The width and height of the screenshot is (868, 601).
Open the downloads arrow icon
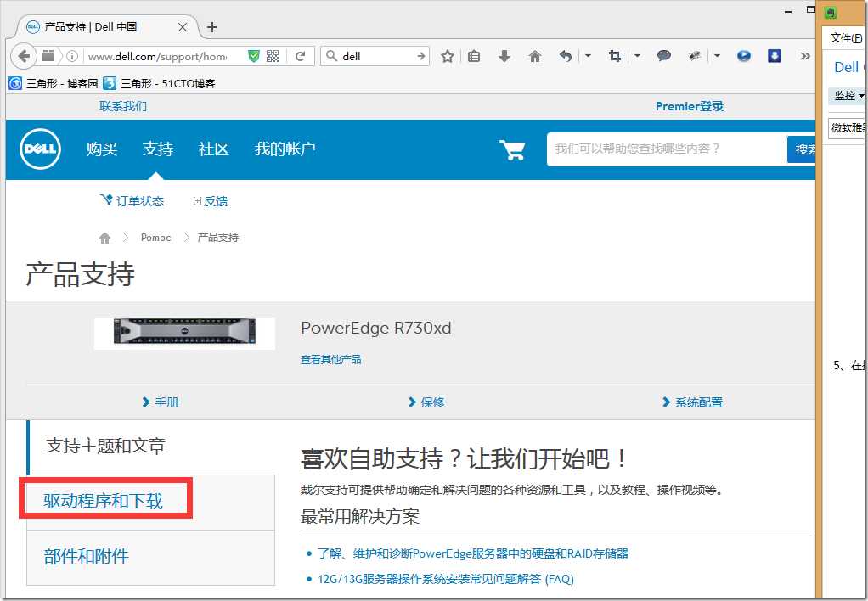coord(504,56)
